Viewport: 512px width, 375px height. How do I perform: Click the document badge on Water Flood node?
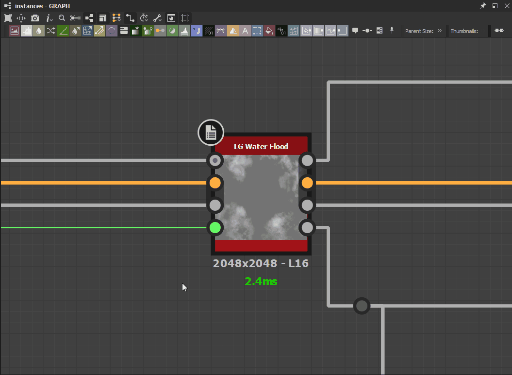[211, 132]
